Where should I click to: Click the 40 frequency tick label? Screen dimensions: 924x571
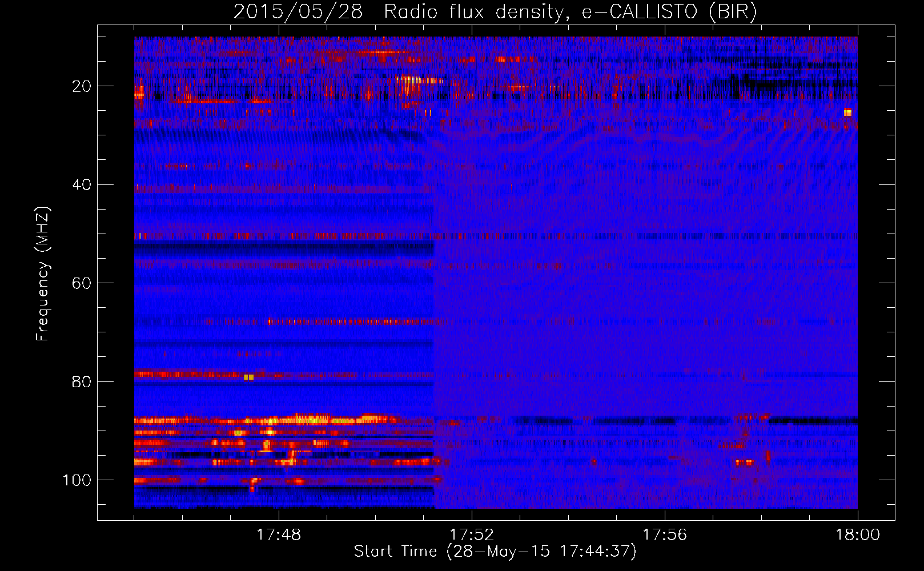82,185
